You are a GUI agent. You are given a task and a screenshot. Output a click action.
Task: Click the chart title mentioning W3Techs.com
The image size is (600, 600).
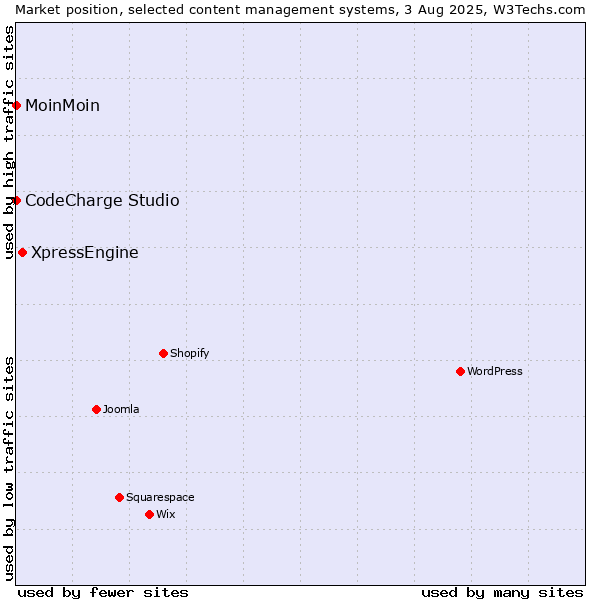(300, 10)
